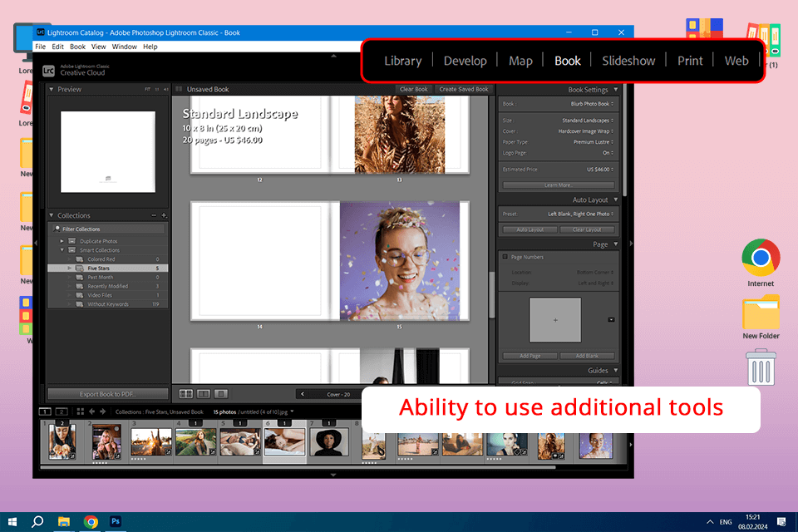Click the Add Blank button
Screen dimensions: 798x532
pos(587,356)
